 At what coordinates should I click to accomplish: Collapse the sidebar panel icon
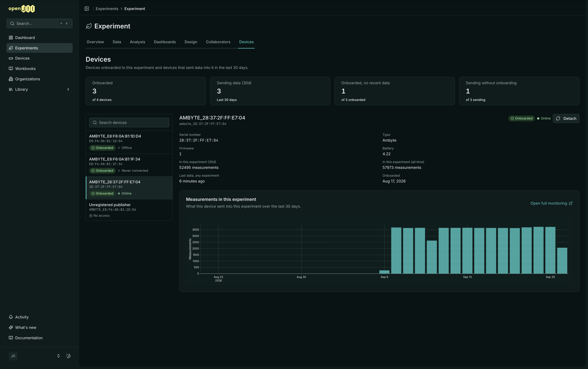(87, 9)
